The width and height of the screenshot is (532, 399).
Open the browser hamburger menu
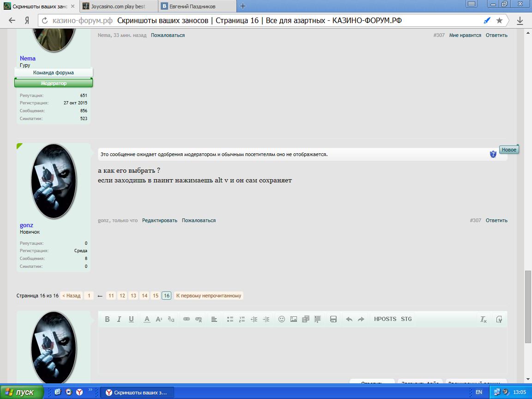471,4
